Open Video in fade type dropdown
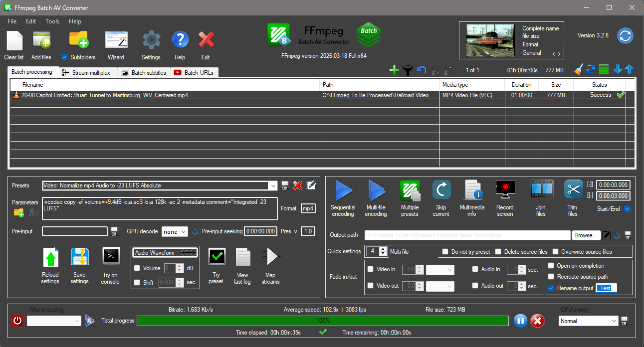 click(440, 270)
